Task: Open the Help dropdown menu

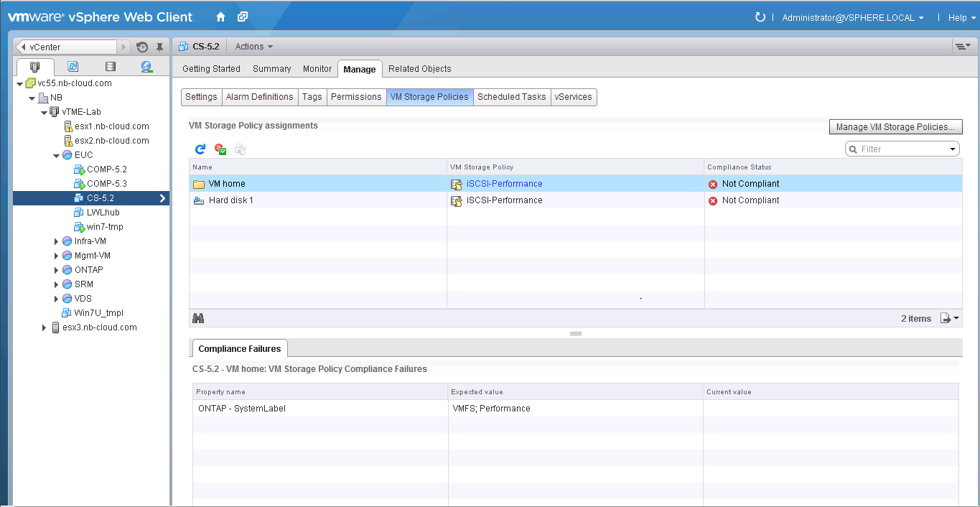Action: tap(961, 17)
